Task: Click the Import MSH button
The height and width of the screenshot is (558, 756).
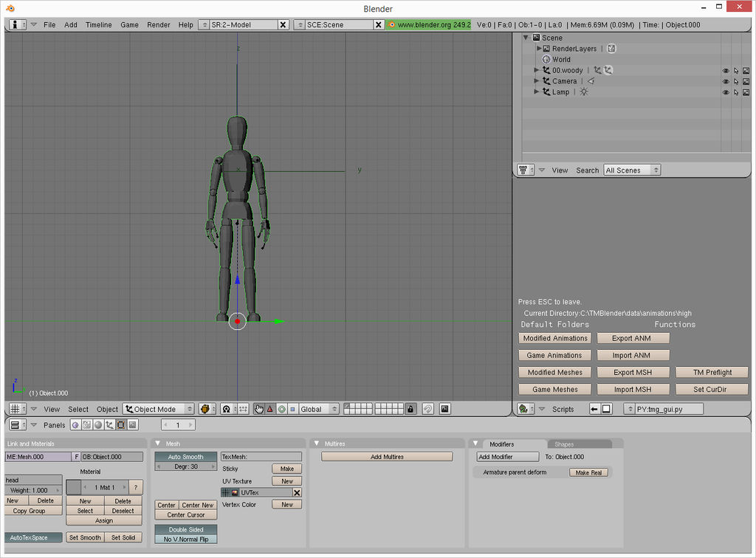Action: pyautogui.click(x=633, y=390)
